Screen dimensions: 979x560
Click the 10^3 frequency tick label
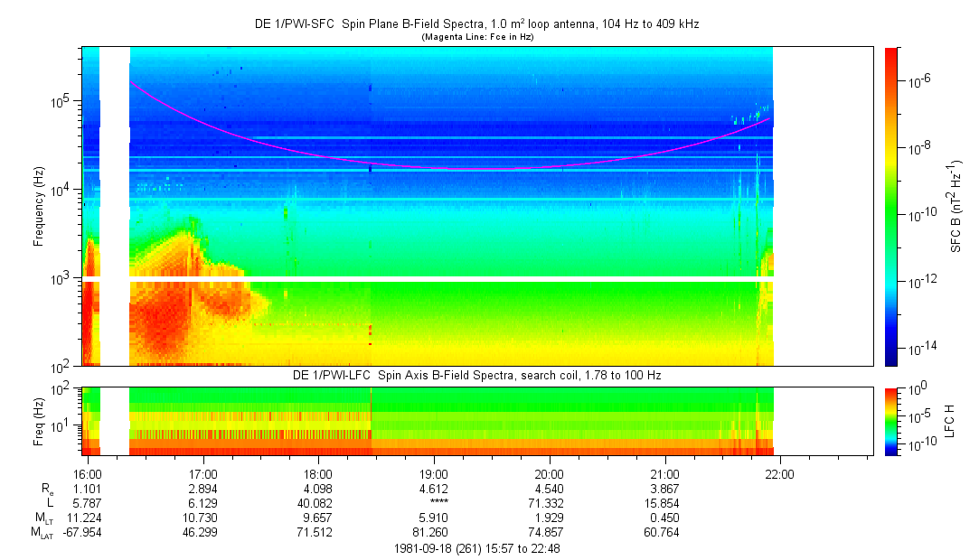pos(63,278)
